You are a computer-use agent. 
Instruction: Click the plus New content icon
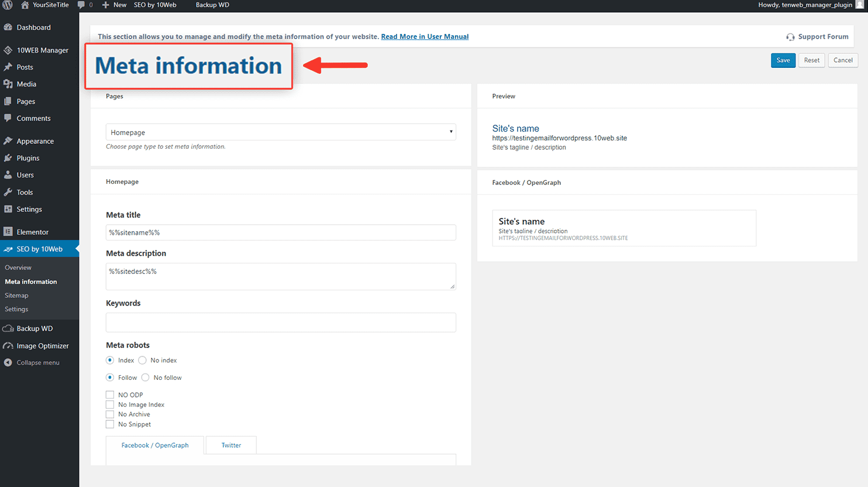(x=106, y=5)
